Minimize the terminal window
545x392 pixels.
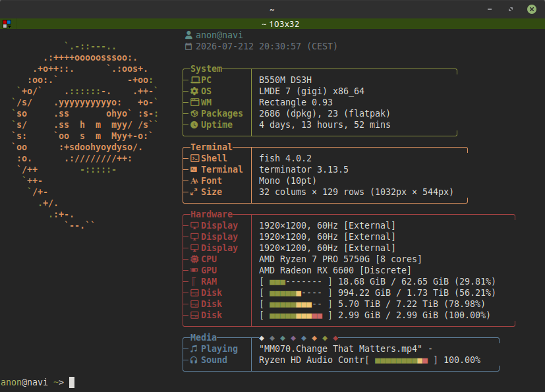pos(490,9)
